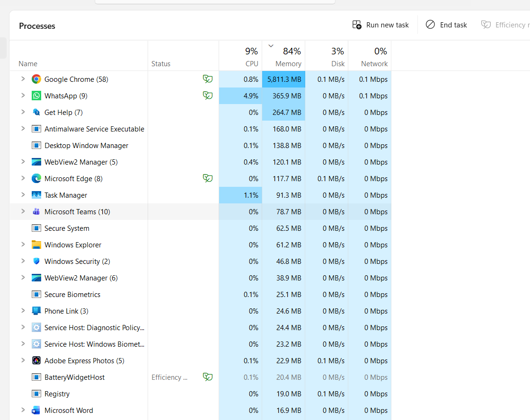Sort processes by the Disk column
Viewport: 530px width, 420px height.
click(327, 56)
